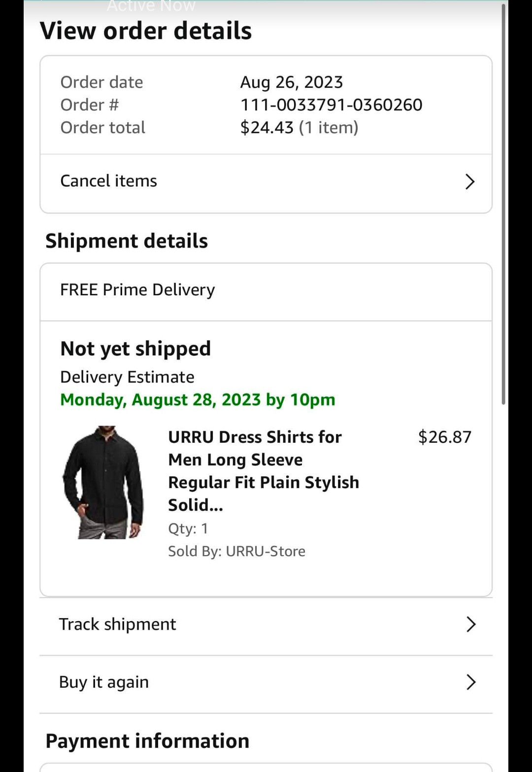Screen dimensions: 532x772
Task: Click the order number 111-0033791-0360260
Action: click(x=331, y=105)
